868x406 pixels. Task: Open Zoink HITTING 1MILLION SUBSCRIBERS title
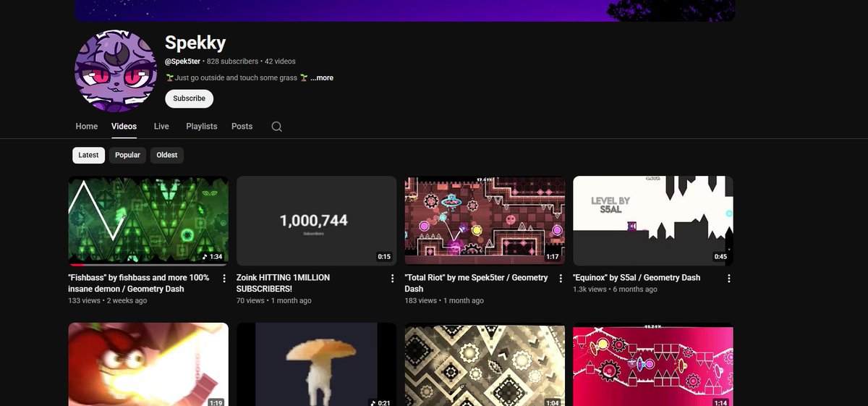(284, 283)
